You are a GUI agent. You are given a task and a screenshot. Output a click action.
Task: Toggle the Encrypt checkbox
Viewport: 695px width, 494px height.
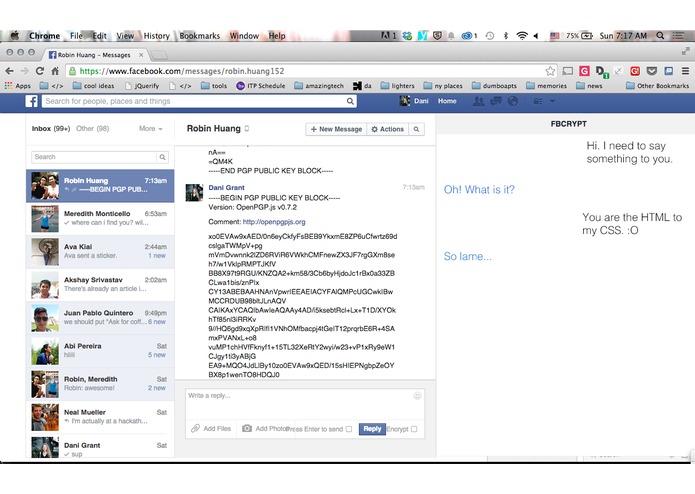(414, 429)
